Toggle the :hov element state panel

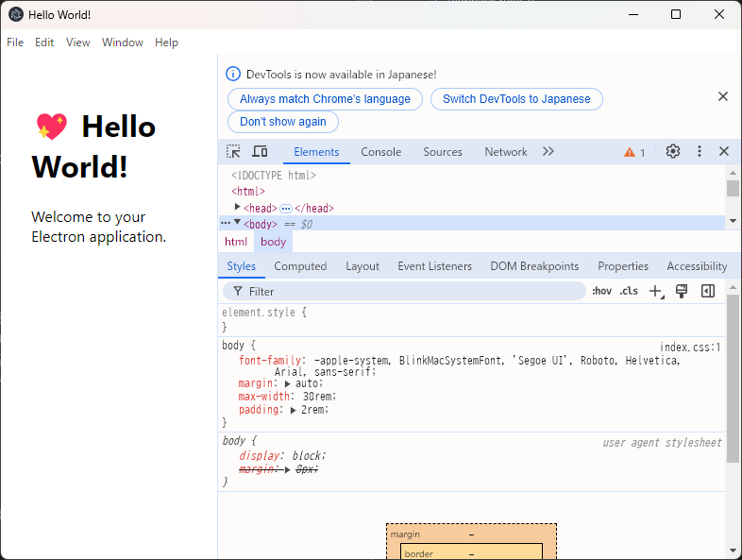[602, 291]
